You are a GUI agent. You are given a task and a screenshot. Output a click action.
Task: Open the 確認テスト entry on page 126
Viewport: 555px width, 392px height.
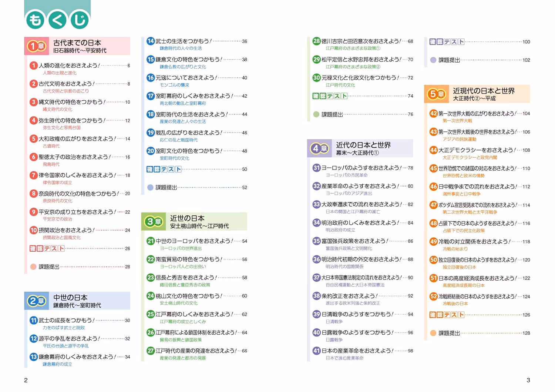tap(480, 315)
